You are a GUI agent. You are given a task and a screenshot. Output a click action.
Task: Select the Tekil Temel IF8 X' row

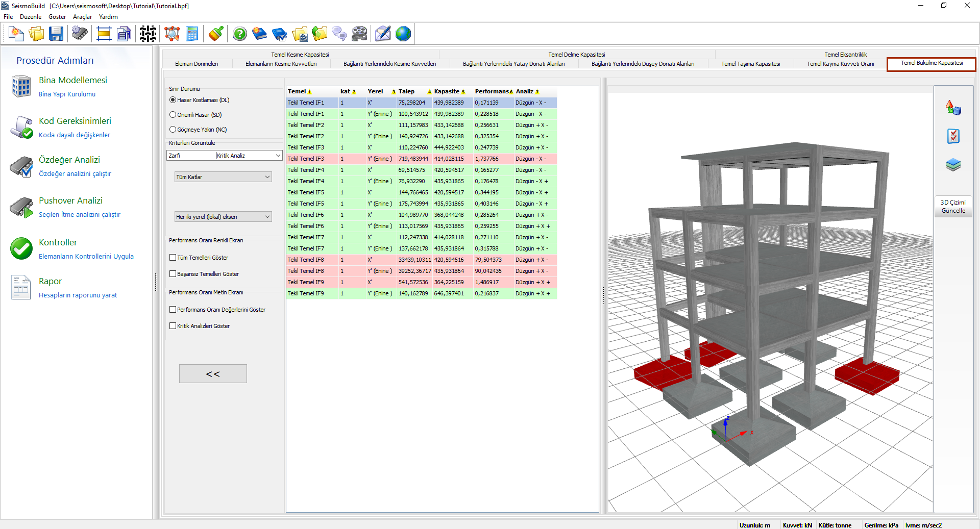tap(421, 260)
